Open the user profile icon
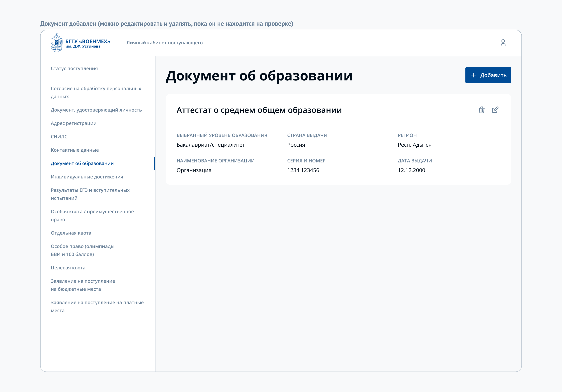562x392 pixels. (x=503, y=43)
